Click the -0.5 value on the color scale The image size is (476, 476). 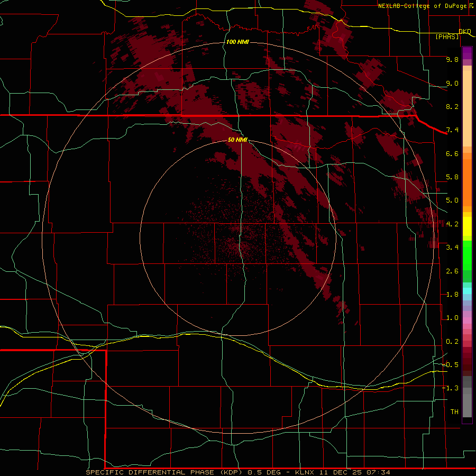[x=451, y=365]
